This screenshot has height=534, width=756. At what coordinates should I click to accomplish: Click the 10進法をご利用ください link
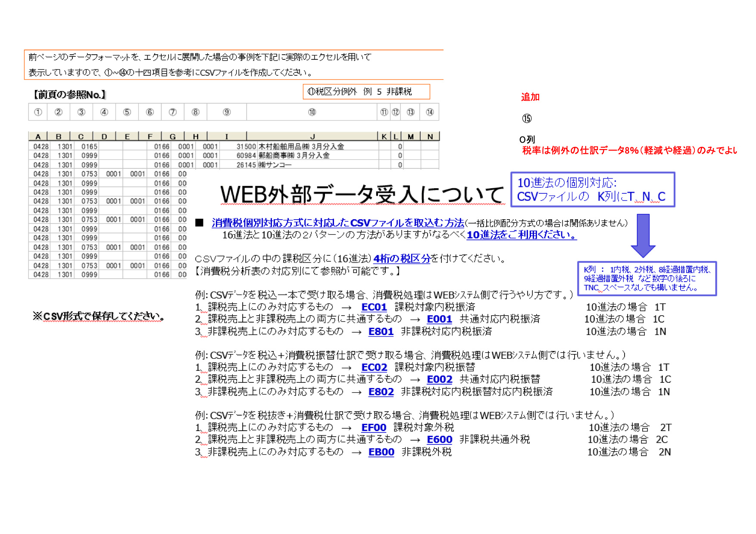[522, 235]
